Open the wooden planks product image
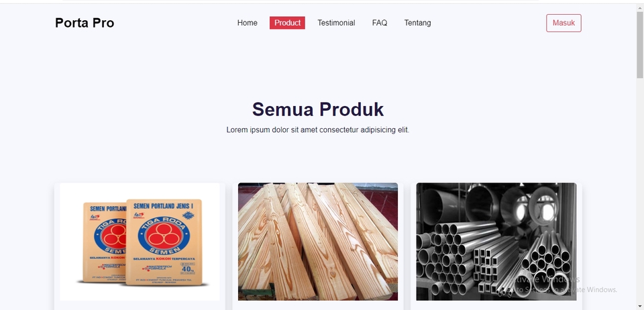This screenshot has width=644, height=310. pyautogui.click(x=318, y=242)
